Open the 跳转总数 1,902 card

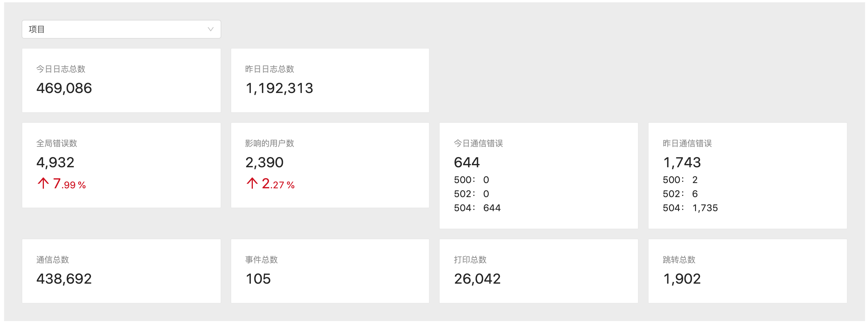pyautogui.click(x=747, y=271)
